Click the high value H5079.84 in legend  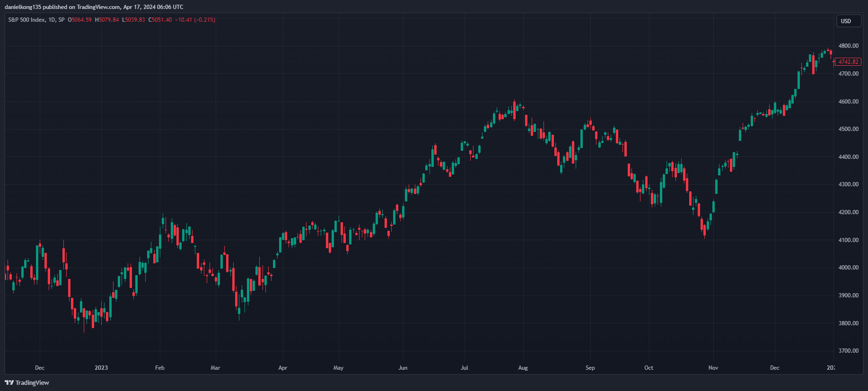pos(107,20)
